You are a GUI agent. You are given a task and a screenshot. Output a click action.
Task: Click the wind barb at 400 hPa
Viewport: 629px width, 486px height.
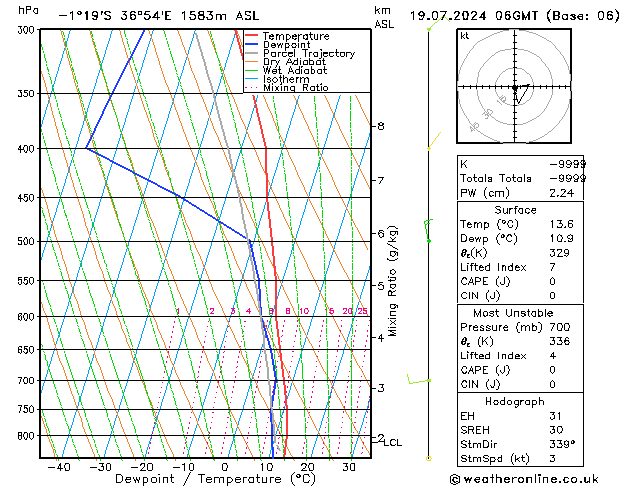pyautogui.click(x=434, y=141)
